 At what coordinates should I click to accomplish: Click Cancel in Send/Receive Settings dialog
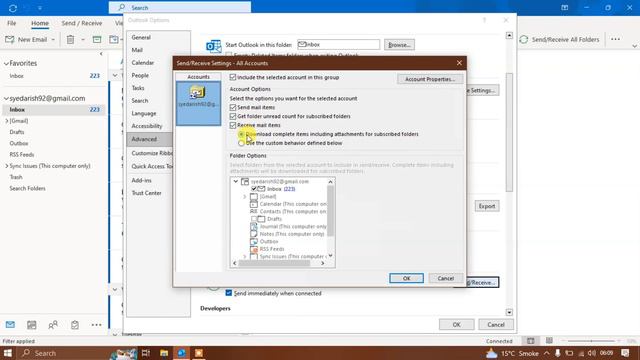446,278
